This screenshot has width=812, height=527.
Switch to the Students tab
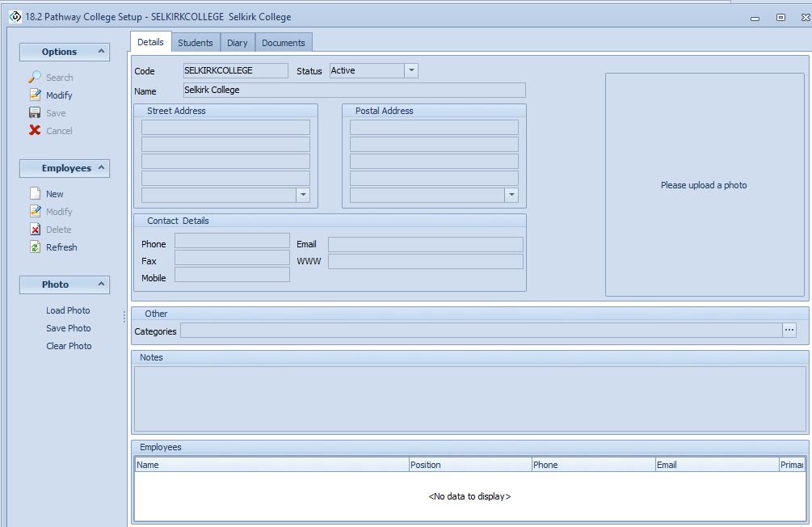point(196,43)
